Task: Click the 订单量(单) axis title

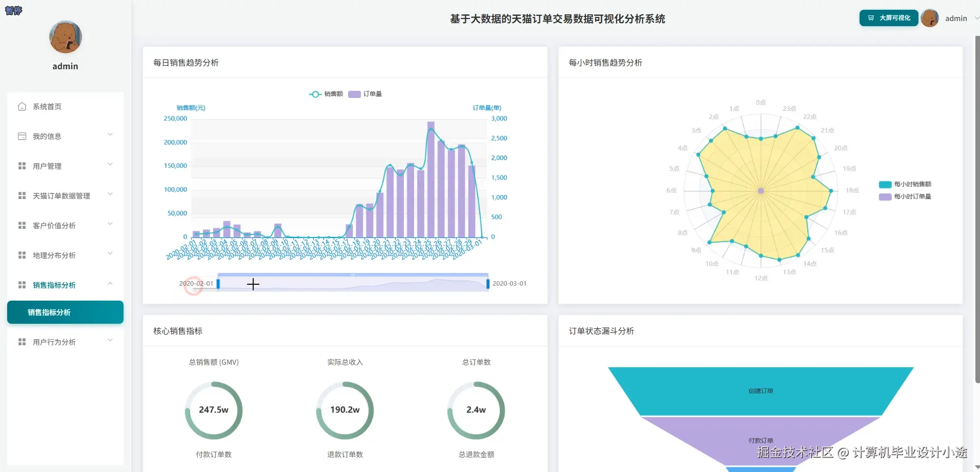Action: click(x=487, y=108)
